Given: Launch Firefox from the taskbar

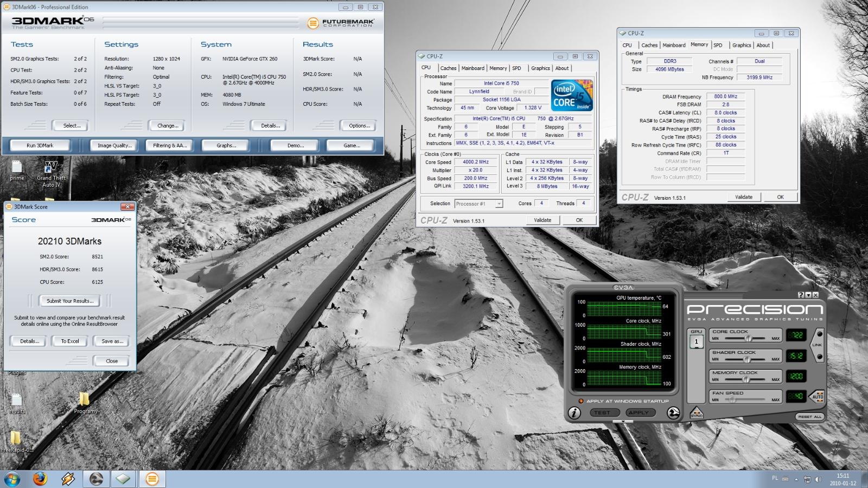Looking at the screenshot, I should 40,479.
